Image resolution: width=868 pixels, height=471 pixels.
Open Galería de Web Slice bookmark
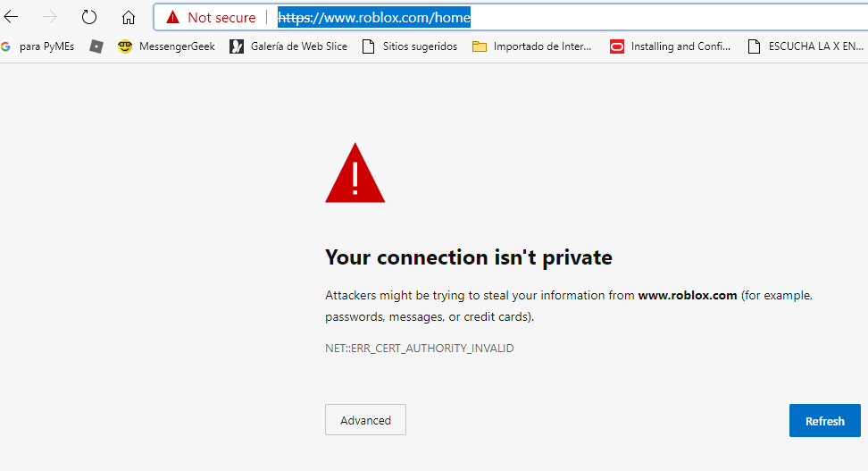point(288,46)
